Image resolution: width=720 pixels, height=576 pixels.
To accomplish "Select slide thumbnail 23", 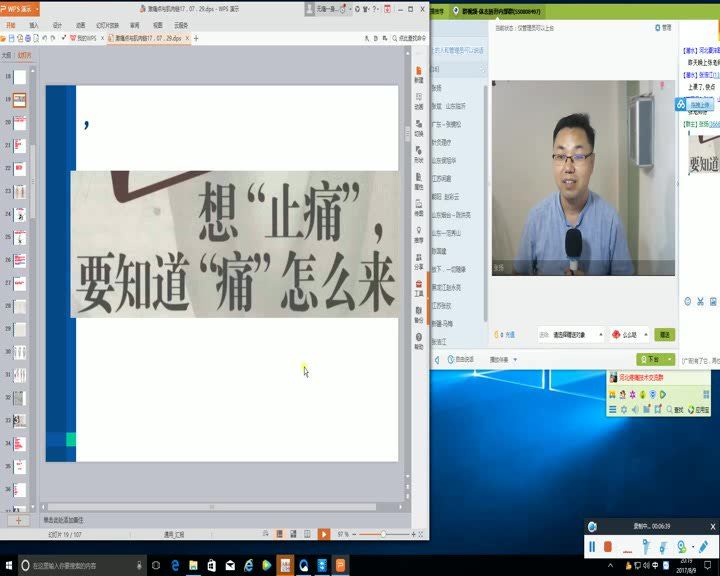I will pyautogui.click(x=20, y=192).
